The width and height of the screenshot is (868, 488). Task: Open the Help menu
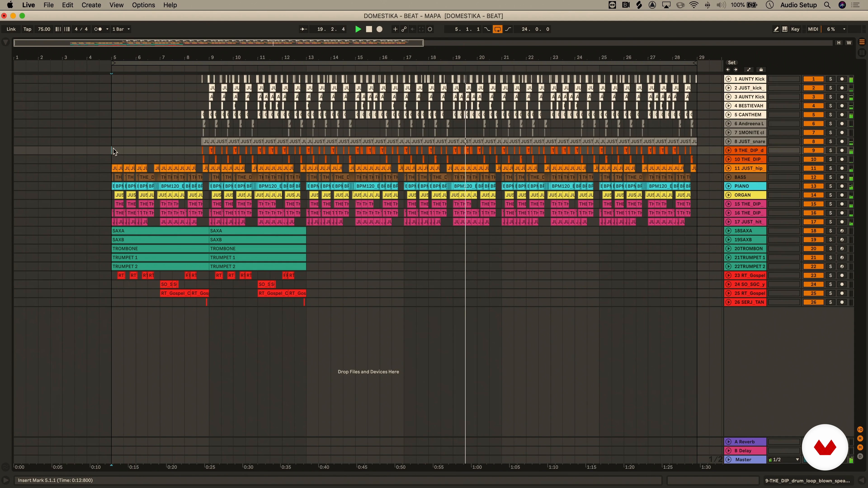point(170,5)
